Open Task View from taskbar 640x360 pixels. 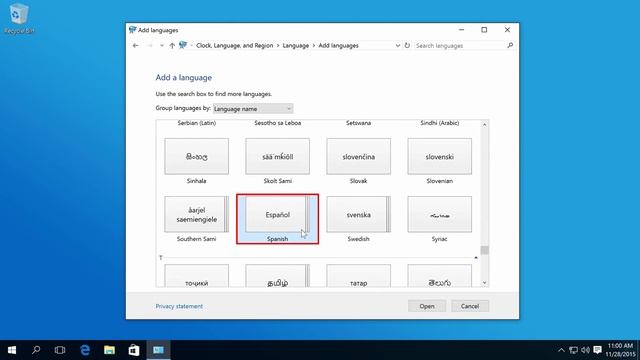click(x=60, y=350)
